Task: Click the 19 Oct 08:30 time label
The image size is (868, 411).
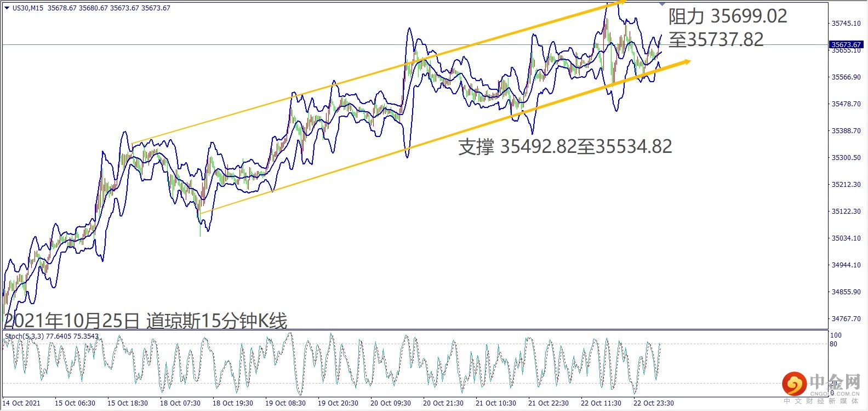Action: (285, 403)
